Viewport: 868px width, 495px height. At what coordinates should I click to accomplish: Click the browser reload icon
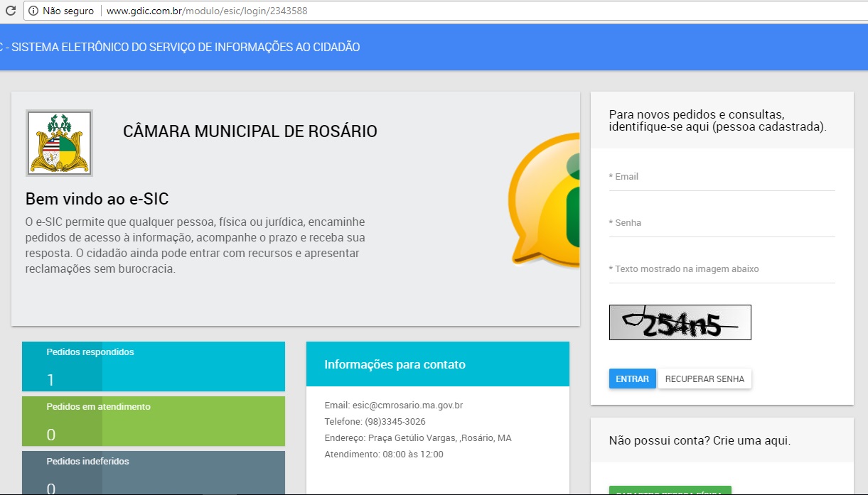pos(11,11)
